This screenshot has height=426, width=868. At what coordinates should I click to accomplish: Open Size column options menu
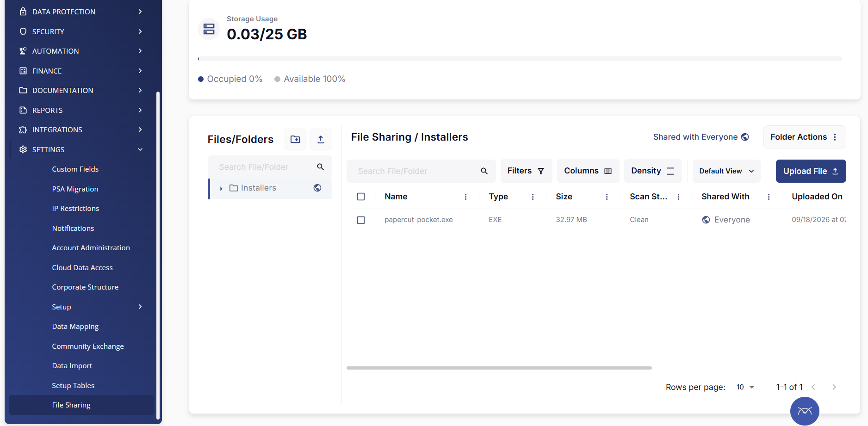pyautogui.click(x=607, y=197)
